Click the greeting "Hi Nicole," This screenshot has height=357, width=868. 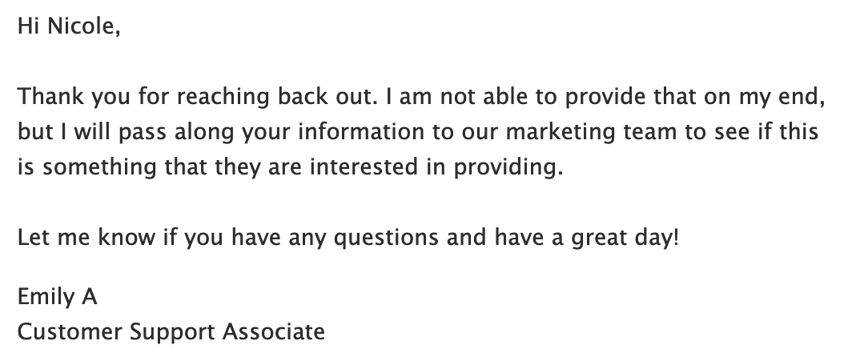click(69, 26)
